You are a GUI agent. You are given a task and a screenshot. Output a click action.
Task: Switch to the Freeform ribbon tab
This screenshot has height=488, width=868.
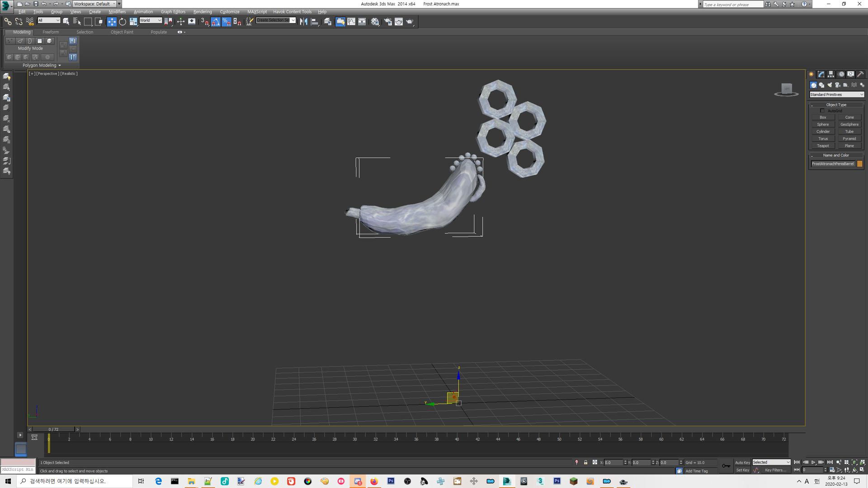pyautogui.click(x=51, y=32)
